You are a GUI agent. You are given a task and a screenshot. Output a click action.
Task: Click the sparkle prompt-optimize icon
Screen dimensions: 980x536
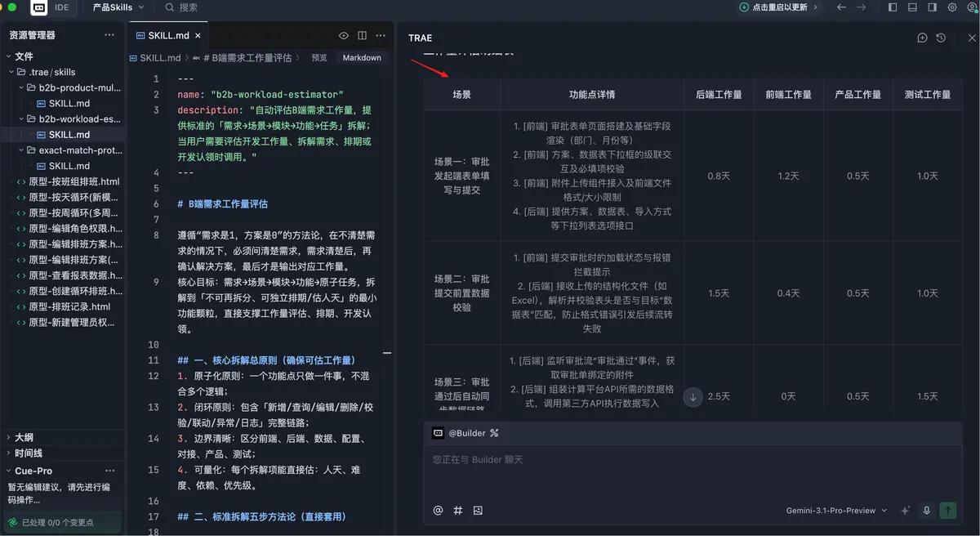(905, 510)
